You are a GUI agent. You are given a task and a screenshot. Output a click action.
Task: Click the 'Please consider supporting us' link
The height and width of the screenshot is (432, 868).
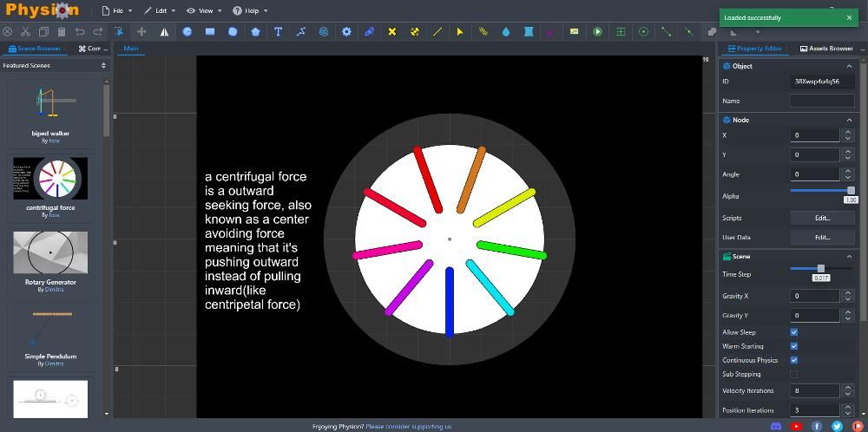[408, 426]
